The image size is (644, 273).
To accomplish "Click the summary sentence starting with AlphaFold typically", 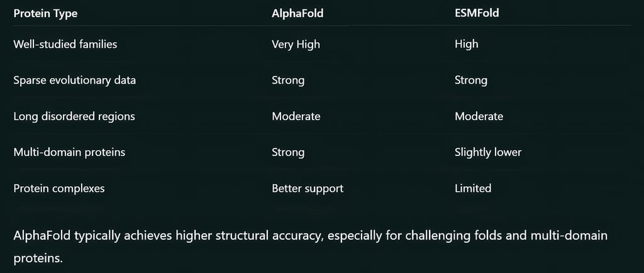I will (310, 247).
